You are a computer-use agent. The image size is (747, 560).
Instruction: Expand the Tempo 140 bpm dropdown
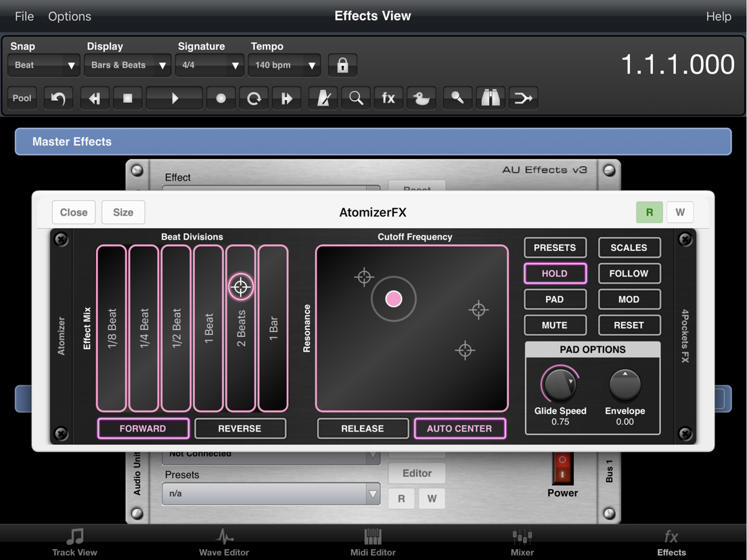click(284, 65)
